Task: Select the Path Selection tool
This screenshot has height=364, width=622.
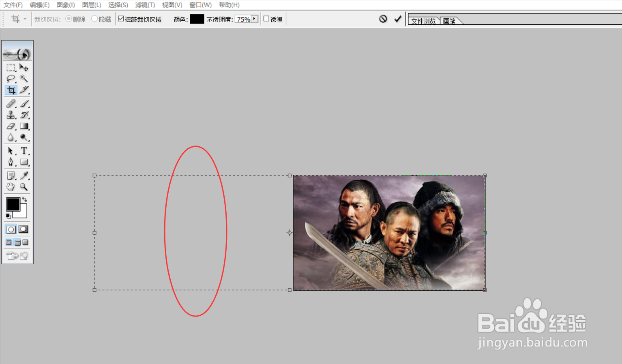Action: tap(11, 151)
